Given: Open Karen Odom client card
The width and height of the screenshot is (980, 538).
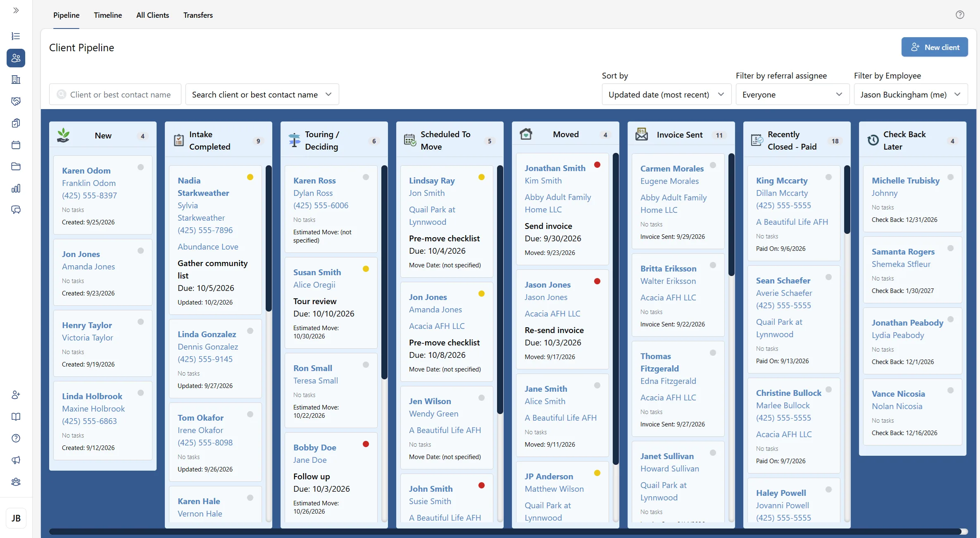Looking at the screenshot, I should [x=103, y=195].
